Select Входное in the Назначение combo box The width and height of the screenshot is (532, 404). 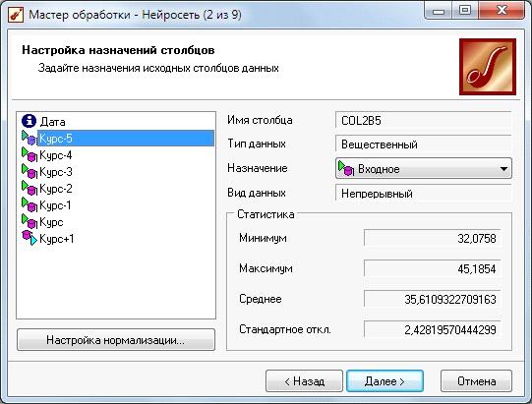[x=423, y=169]
